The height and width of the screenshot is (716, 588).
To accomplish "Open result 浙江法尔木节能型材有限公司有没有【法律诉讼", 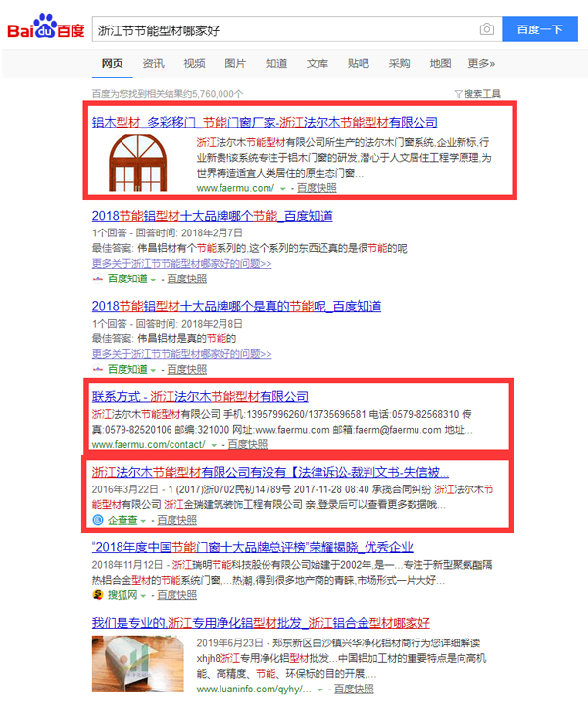I will click(270, 472).
